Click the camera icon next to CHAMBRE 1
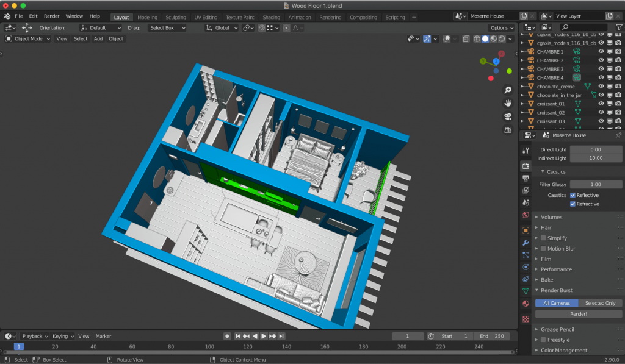Image resolution: width=625 pixels, height=364 pixels. 618,52
